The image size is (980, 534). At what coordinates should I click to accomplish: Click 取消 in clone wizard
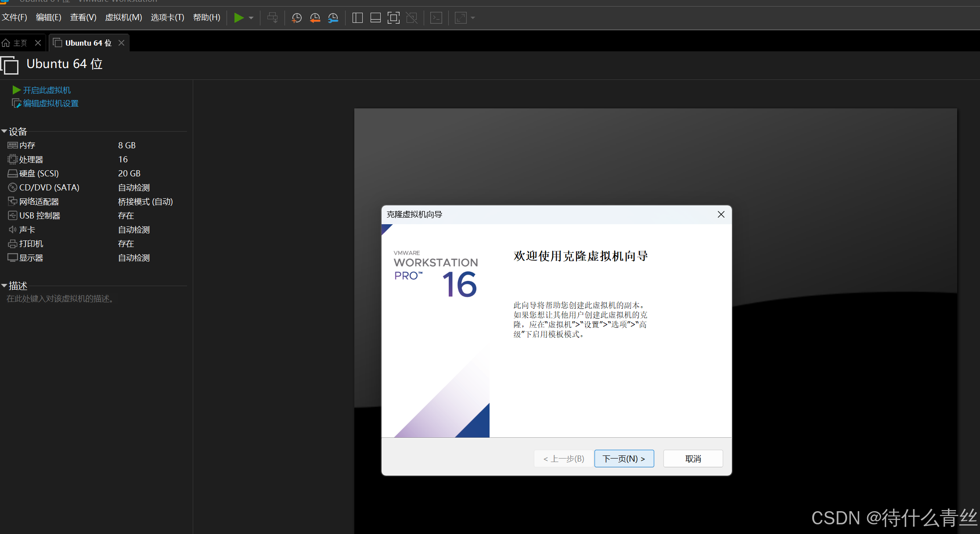point(692,459)
